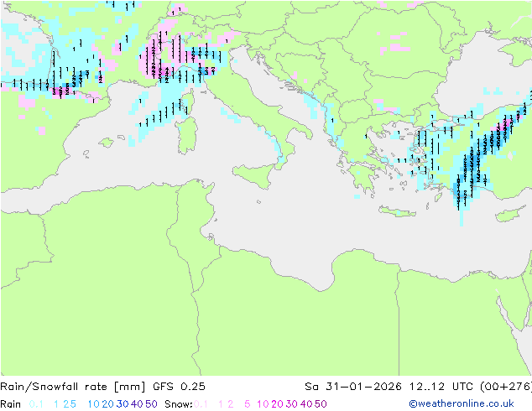Select the Snow 10 legend color value

pos(263,404)
